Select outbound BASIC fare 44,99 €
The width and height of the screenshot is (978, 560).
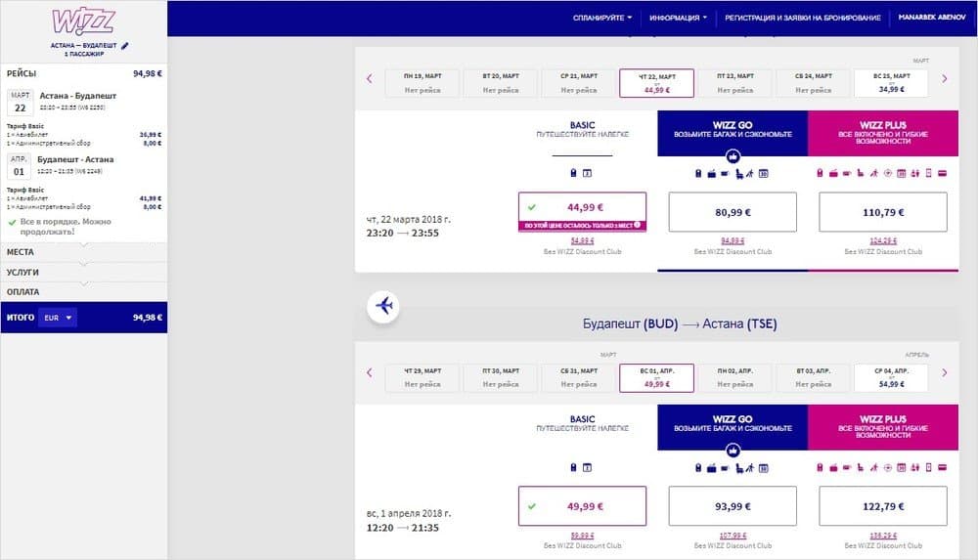(x=582, y=212)
